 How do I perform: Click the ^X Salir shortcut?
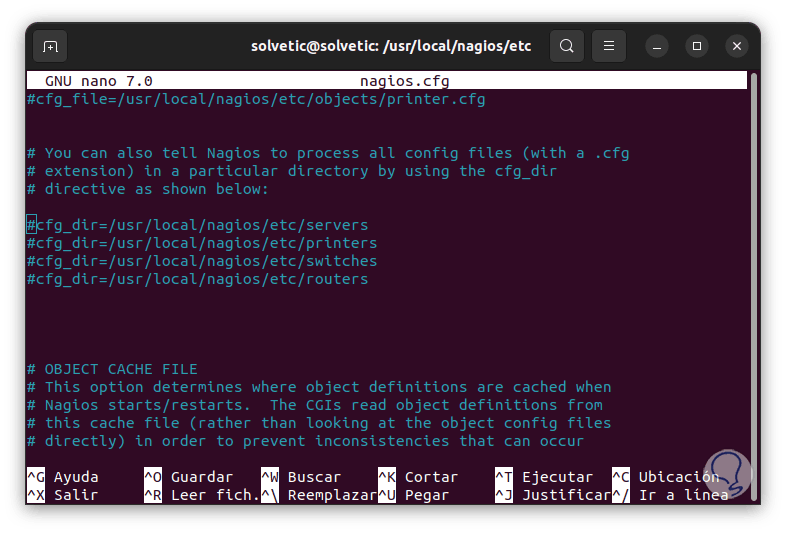click(63, 495)
